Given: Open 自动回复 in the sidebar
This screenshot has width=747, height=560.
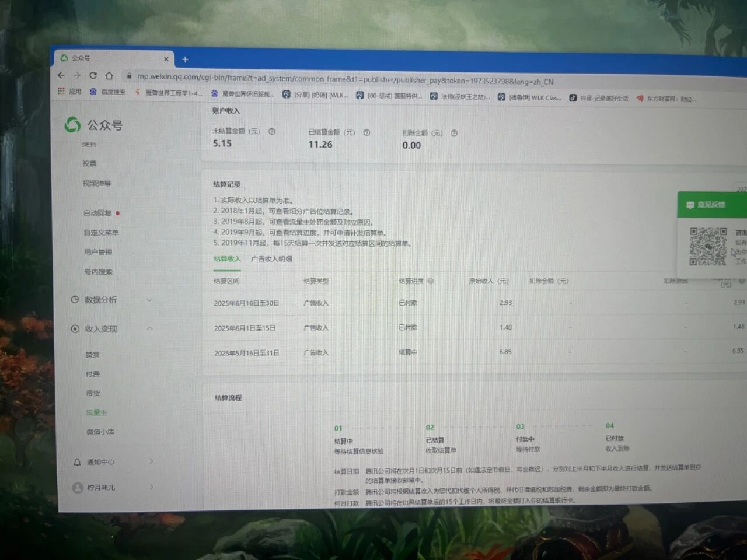Looking at the screenshot, I should [x=97, y=213].
